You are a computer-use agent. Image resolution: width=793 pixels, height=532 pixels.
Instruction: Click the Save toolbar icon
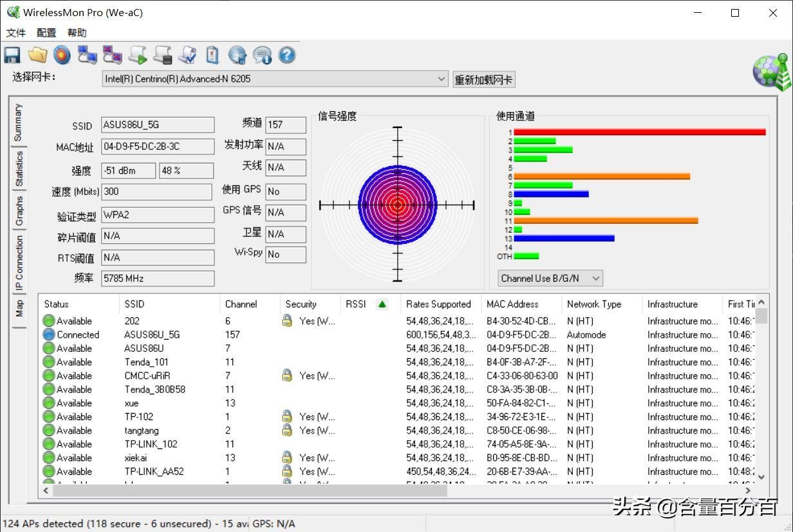tap(12, 55)
